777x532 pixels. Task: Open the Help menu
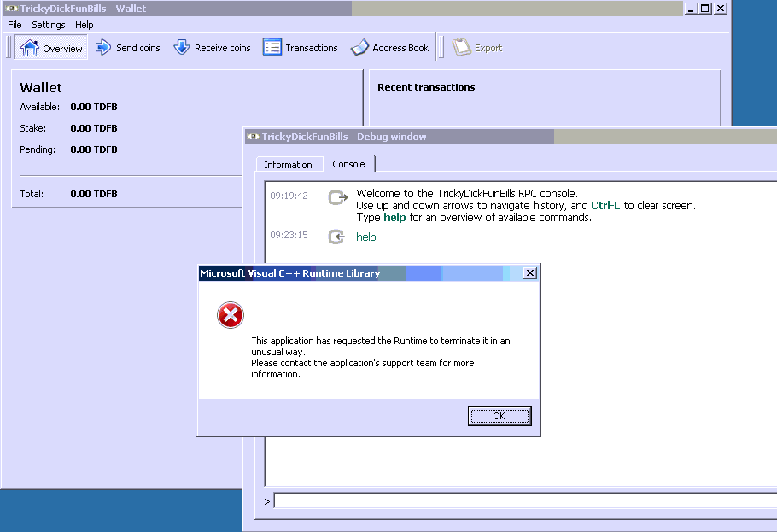pos(85,25)
